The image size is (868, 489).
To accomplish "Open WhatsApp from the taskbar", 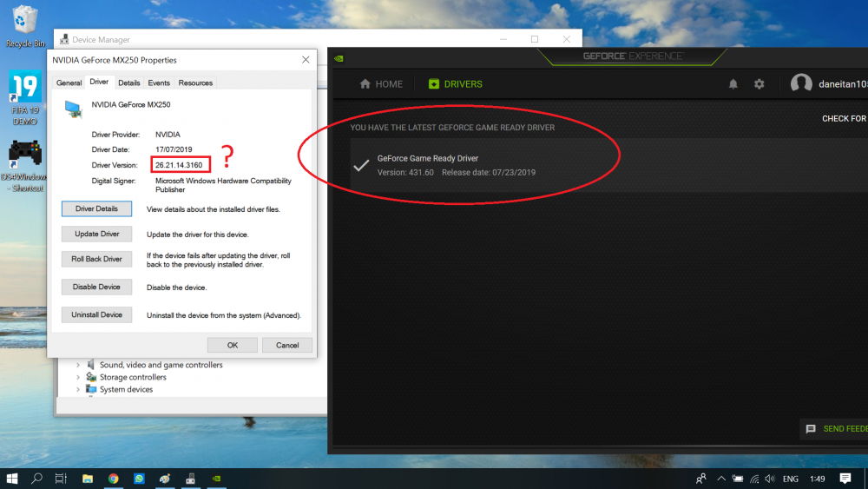I will (x=139, y=479).
